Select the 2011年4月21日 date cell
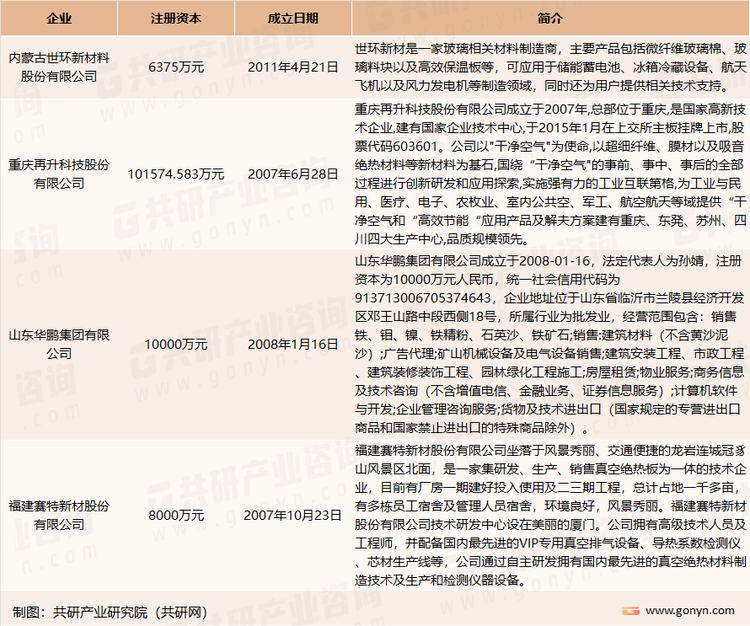Image resolution: width=750 pixels, height=626 pixels. click(x=293, y=67)
